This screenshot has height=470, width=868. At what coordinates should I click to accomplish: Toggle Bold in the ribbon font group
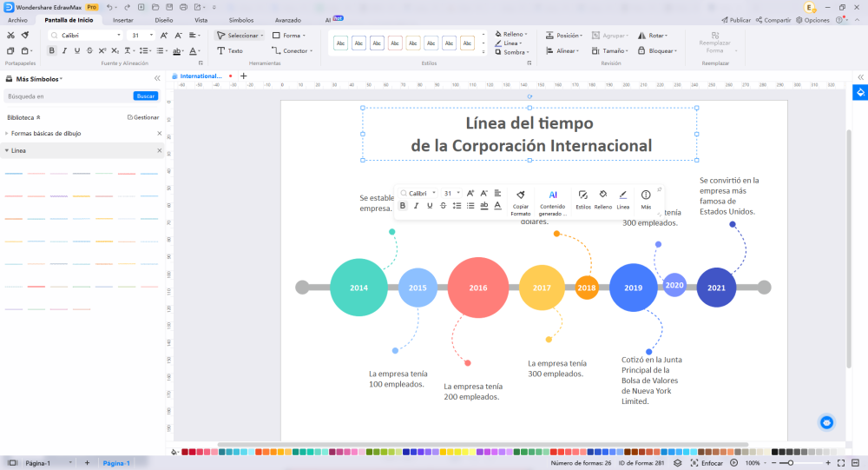(x=52, y=51)
